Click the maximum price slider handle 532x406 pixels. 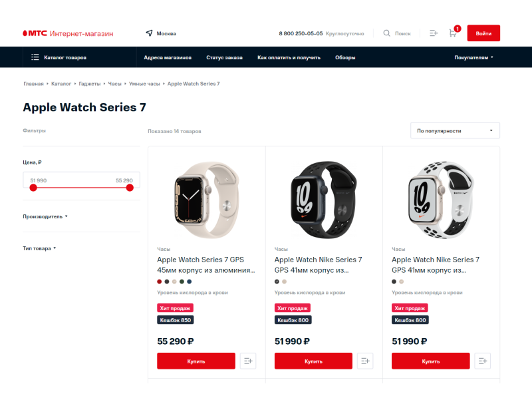click(x=130, y=188)
